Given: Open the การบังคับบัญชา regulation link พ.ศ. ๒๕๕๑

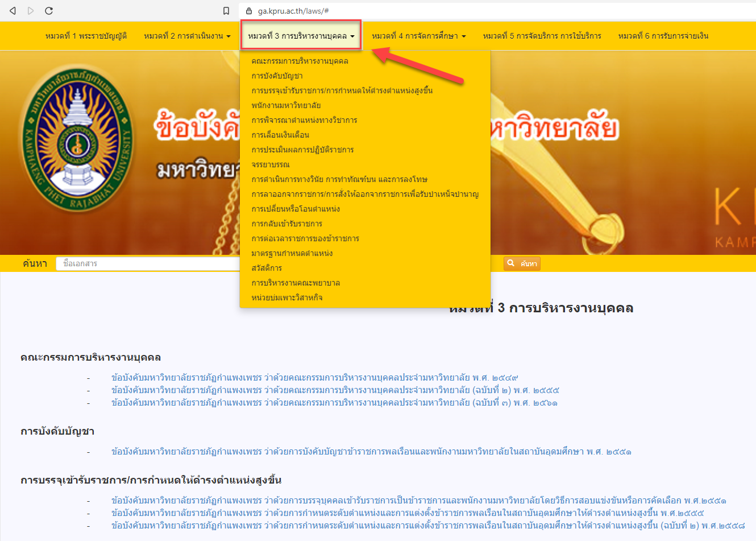Looking at the screenshot, I should [371, 452].
